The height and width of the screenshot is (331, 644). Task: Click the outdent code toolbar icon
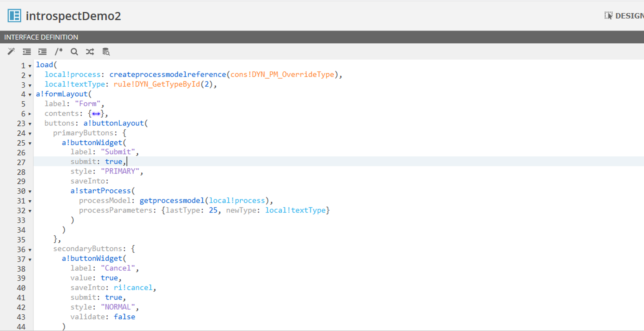[27, 52]
